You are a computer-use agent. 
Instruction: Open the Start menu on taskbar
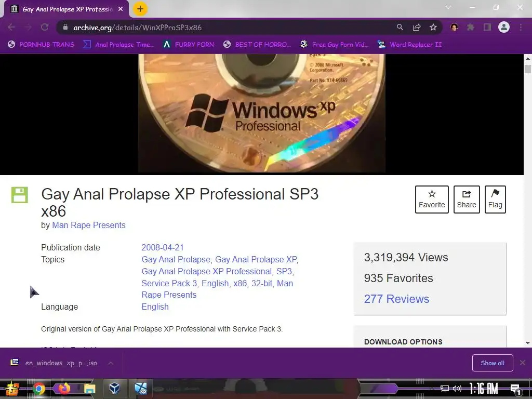pyautogui.click(x=12, y=389)
